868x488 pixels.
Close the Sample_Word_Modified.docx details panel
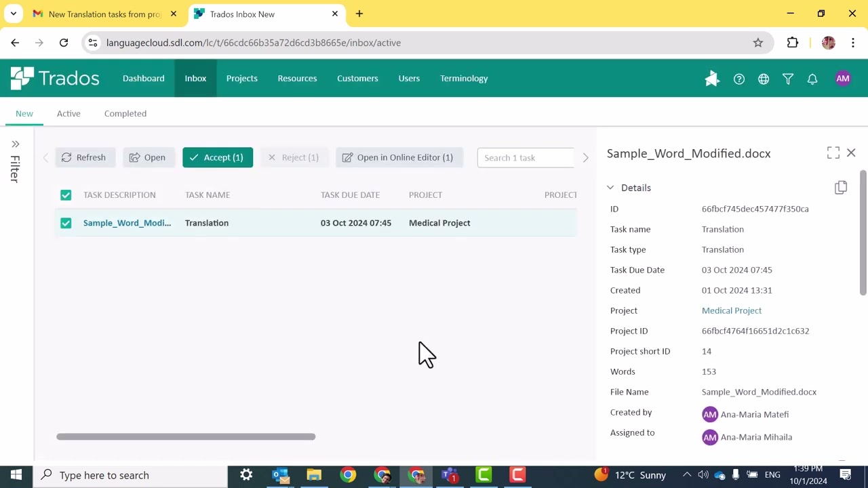point(851,153)
